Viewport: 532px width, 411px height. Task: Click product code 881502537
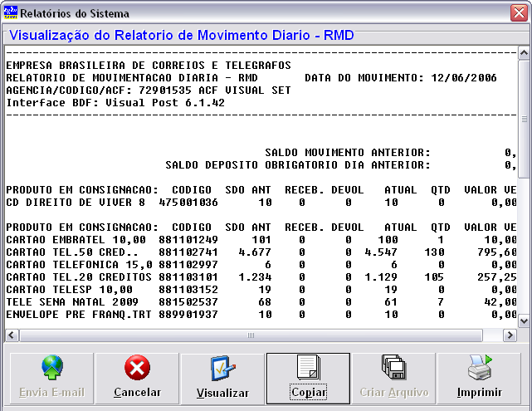coord(188,301)
